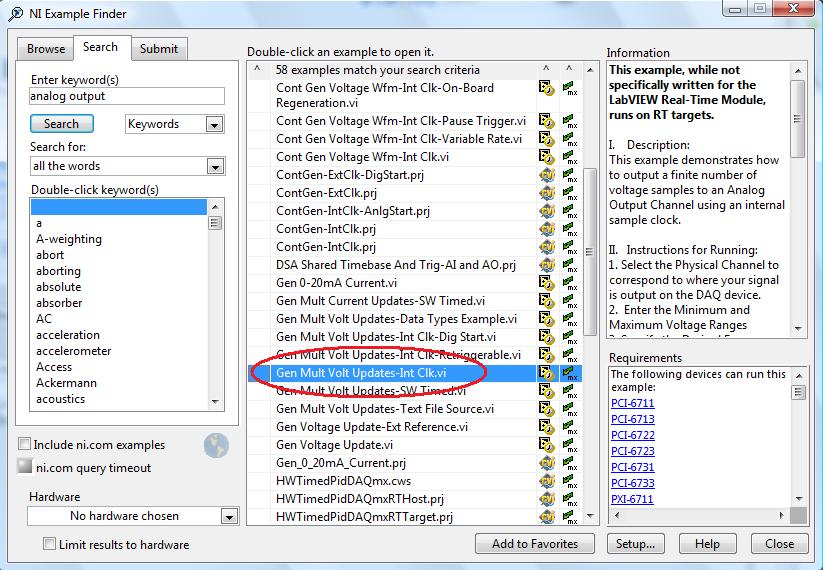Switch to the Browse tab
The height and width of the screenshot is (570, 823).
(x=46, y=49)
